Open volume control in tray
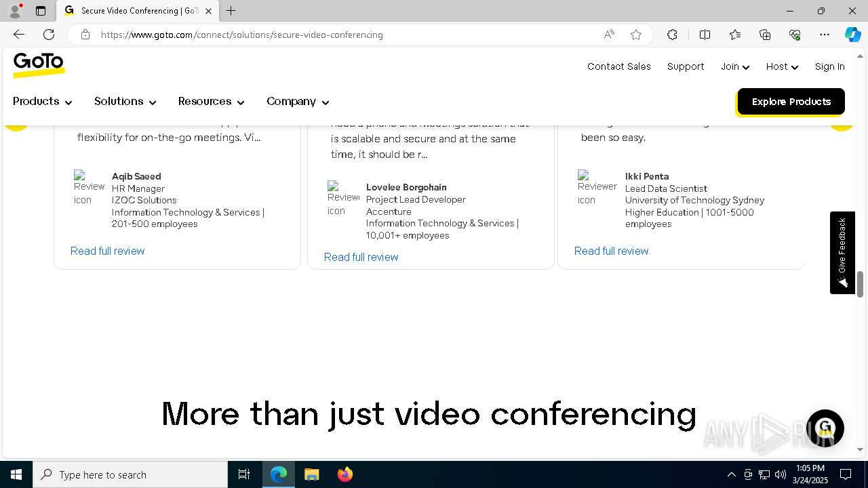Image resolution: width=868 pixels, height=488 pixels. tap(780, 474)
